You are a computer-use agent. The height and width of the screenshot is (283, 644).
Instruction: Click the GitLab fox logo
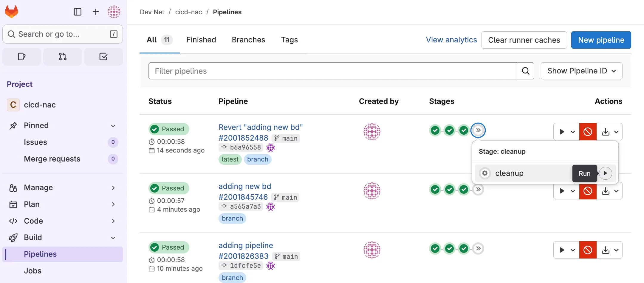[x=12, y=12]
